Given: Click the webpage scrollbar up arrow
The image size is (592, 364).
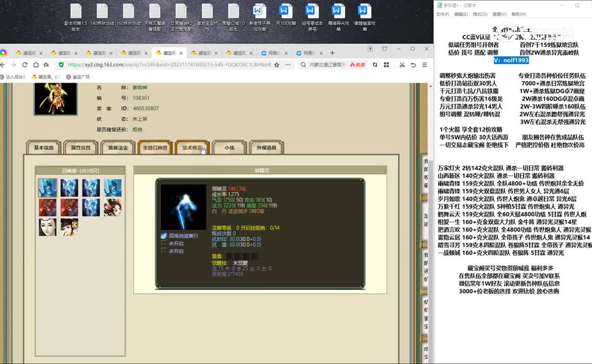Looking at the screenshot, I should (431, 86).
